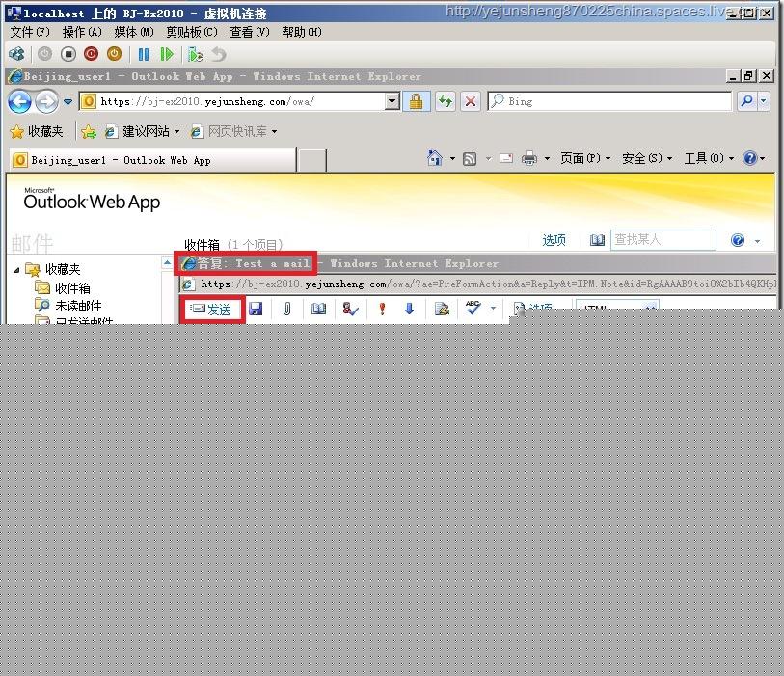Click the security lock icon beside address bar
The width and height of the screenshot is (784, 676).
tap(416, 101)
